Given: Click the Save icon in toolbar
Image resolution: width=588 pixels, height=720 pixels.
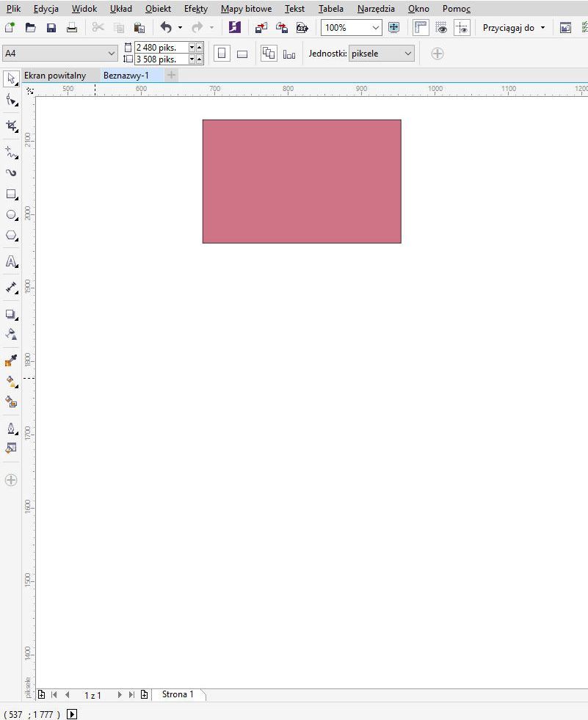Looking at the screenshot, I should click(51, 28).
